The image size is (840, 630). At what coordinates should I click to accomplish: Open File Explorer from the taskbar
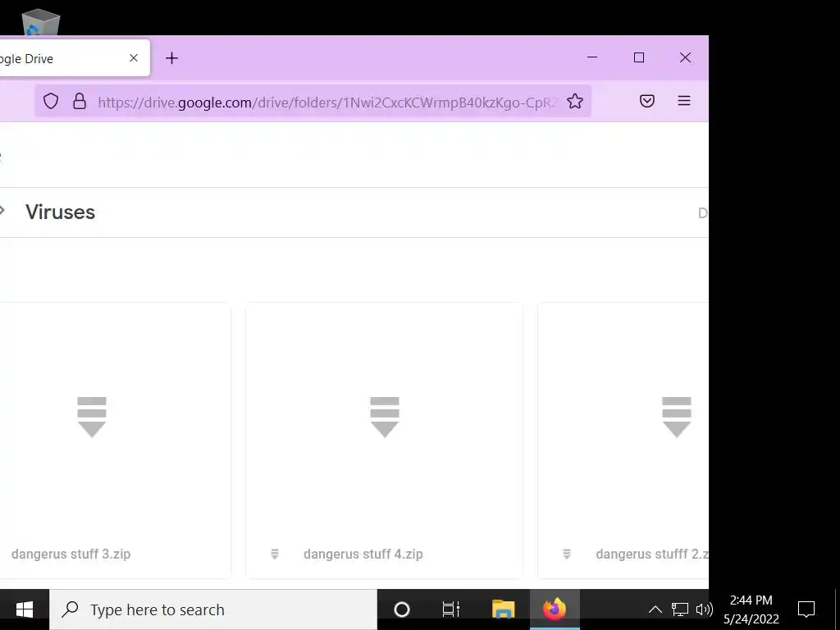(504, 609)
